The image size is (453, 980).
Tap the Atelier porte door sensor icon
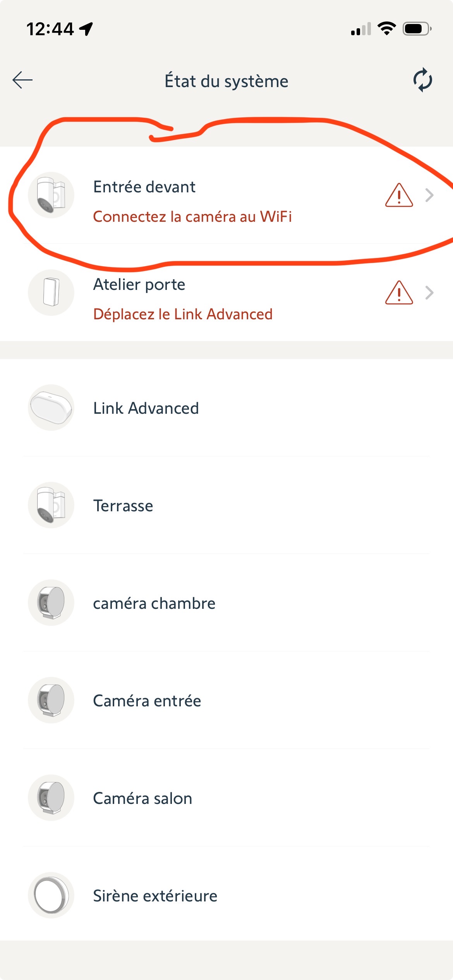coord(51,293)
